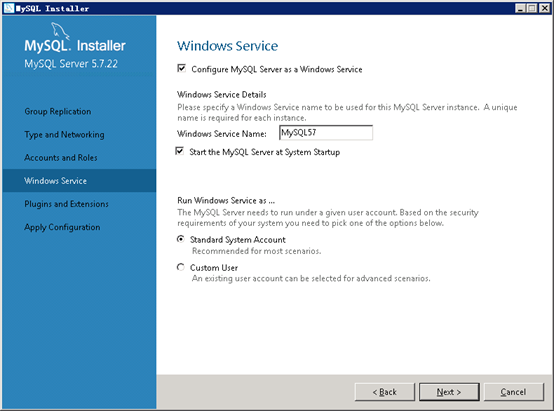
Task: Focus the Windows Service Name field
Action: click(326, 133)
